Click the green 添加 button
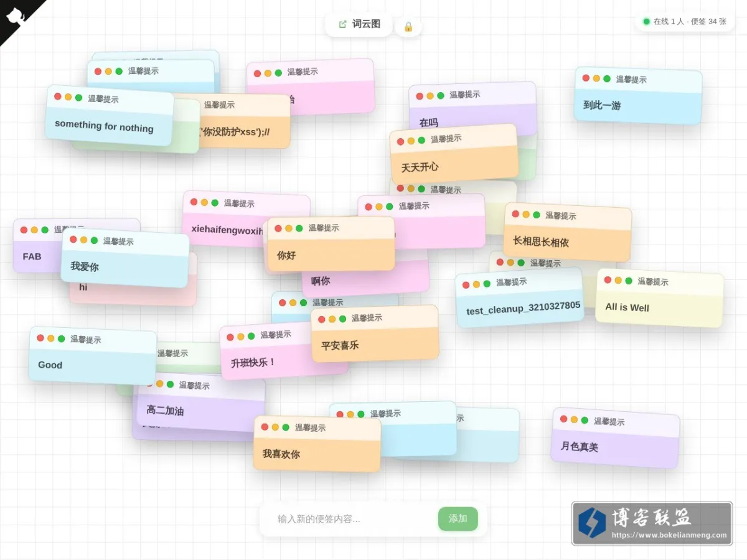 pos(458,519)
